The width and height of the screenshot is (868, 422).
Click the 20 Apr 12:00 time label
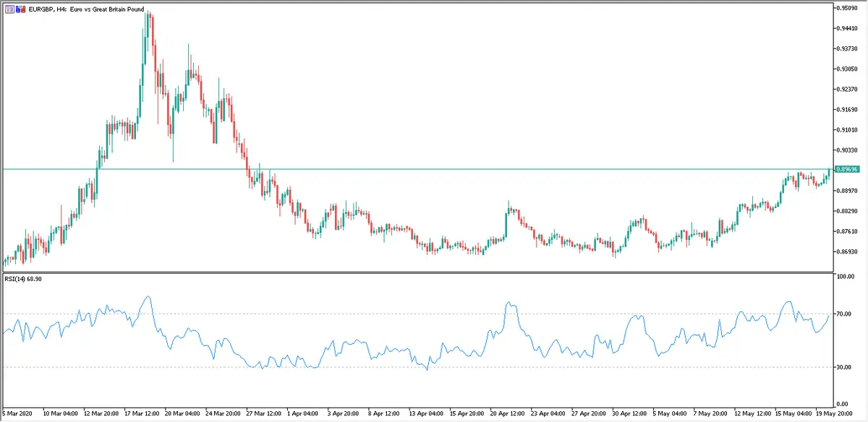(507, 415)
